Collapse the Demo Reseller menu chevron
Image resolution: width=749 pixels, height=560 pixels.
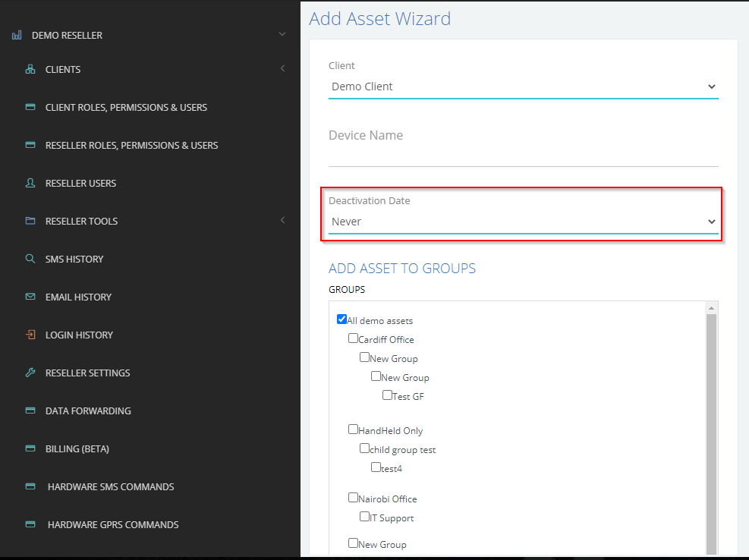pos(282,34)
